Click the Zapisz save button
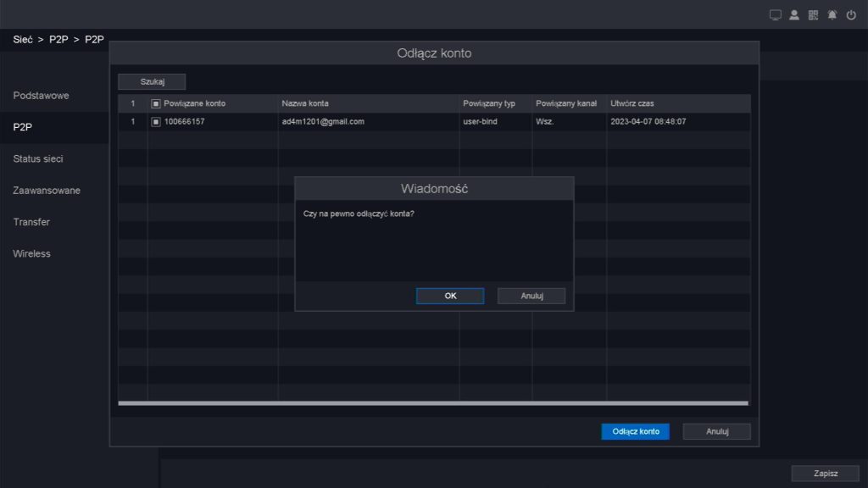The width and height of the screenshot is (868, 488). coord(825,474)
